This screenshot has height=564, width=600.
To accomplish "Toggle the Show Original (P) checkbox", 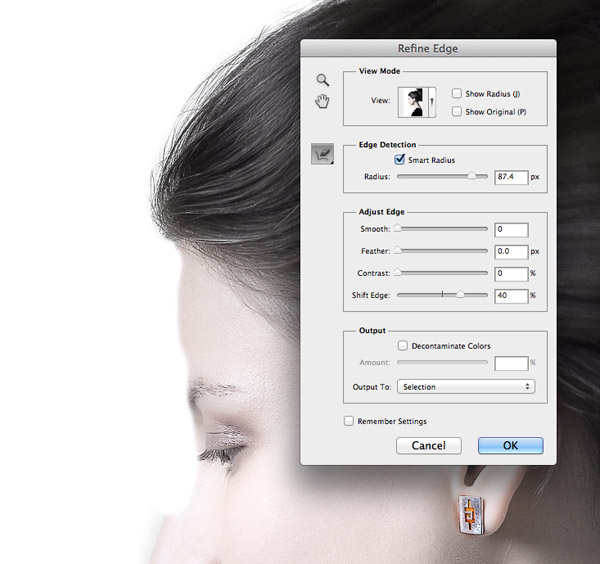I will pyautogui.click(x=457, y=111).
